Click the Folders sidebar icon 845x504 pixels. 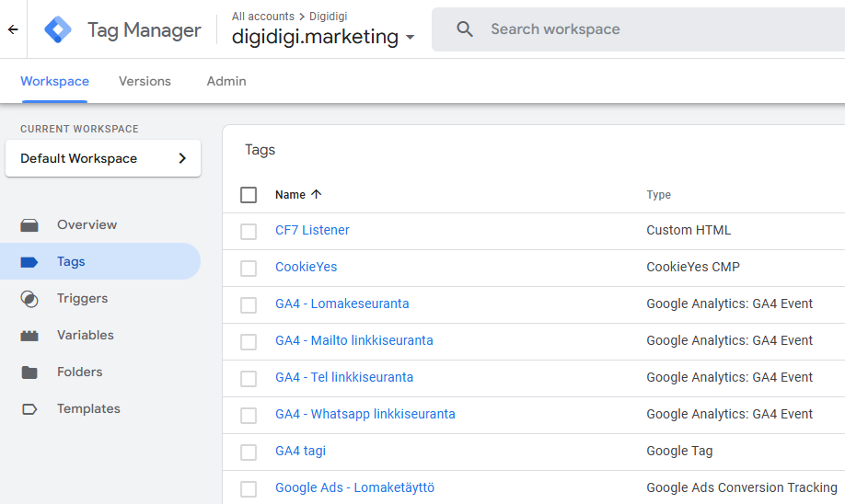coord(29,372)
